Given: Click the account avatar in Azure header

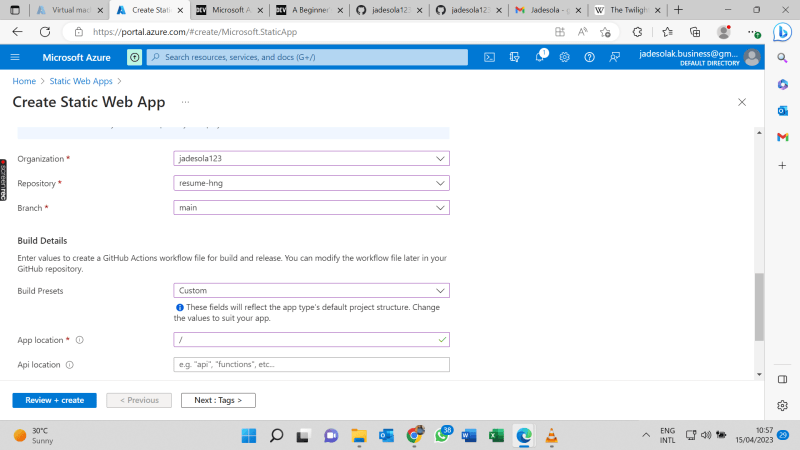Looking at the screenshot, I should pos(752,57).
